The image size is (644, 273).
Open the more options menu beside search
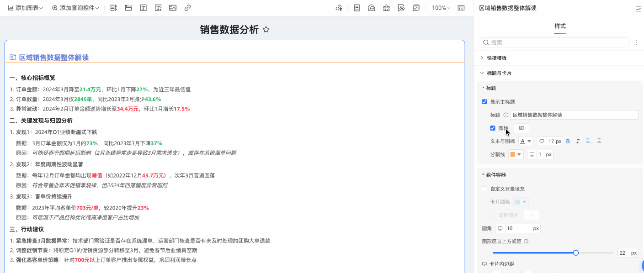637,42
